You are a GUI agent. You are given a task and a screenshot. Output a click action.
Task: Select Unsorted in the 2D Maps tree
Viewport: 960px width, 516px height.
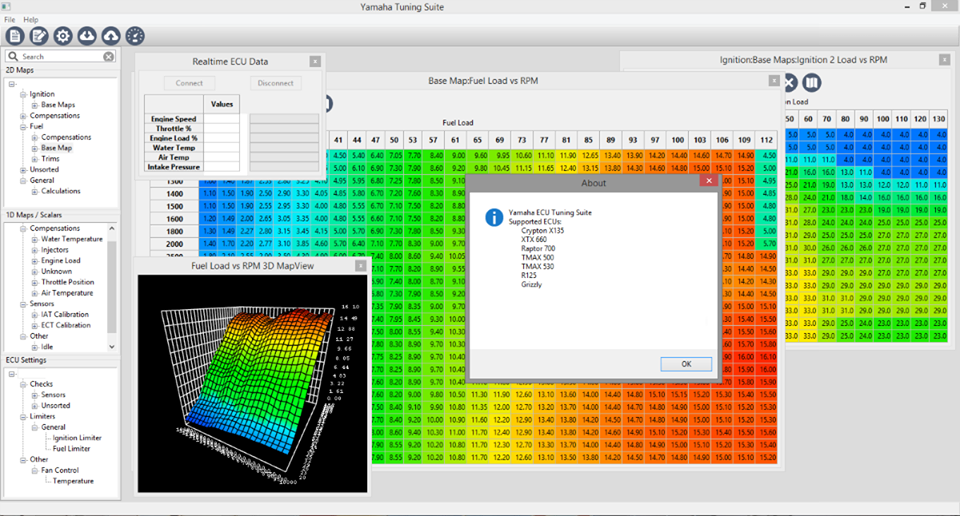(x=44, y=170)
